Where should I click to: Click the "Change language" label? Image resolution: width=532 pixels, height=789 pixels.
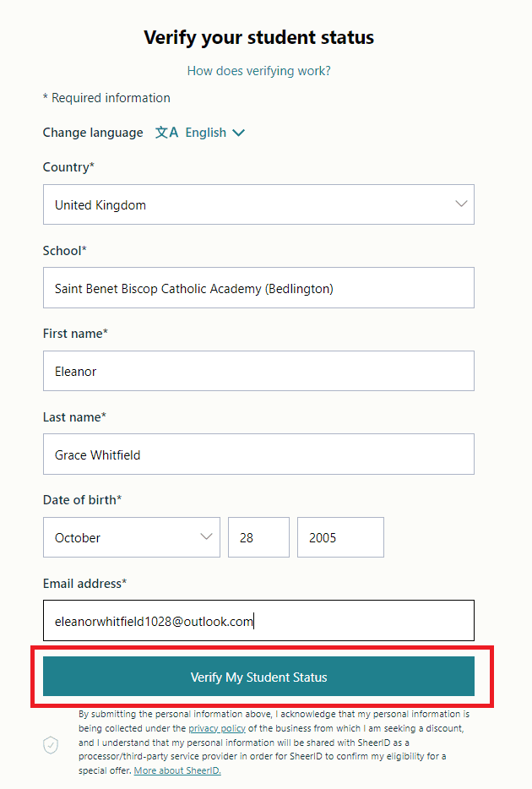click(x=93, y=133)
